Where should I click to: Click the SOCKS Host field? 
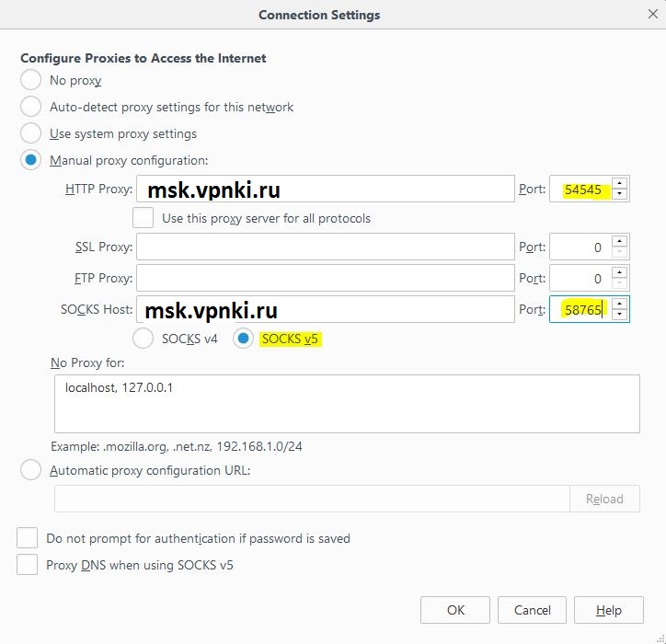[x=326, y=309]
